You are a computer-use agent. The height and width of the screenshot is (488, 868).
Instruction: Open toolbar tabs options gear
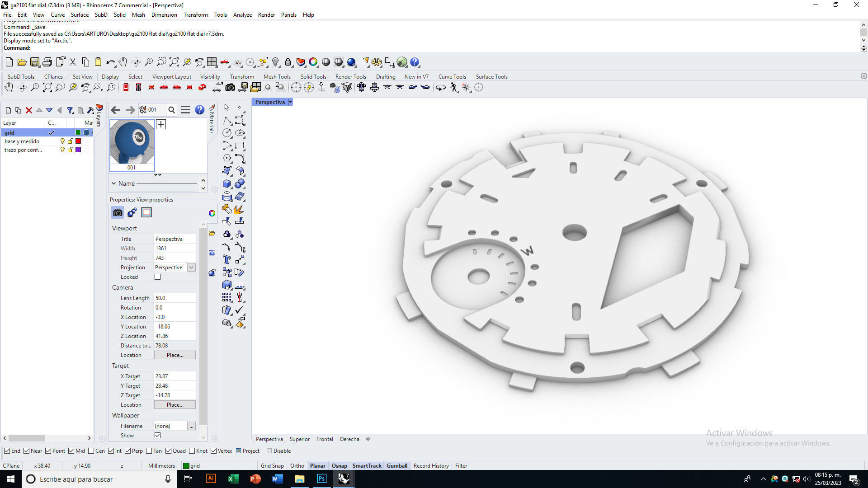point(863,76)
